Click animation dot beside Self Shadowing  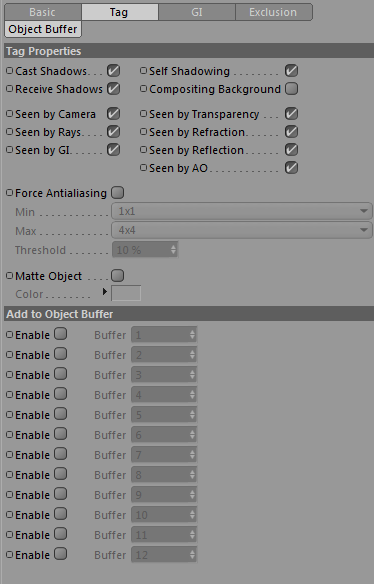(143, 70)
